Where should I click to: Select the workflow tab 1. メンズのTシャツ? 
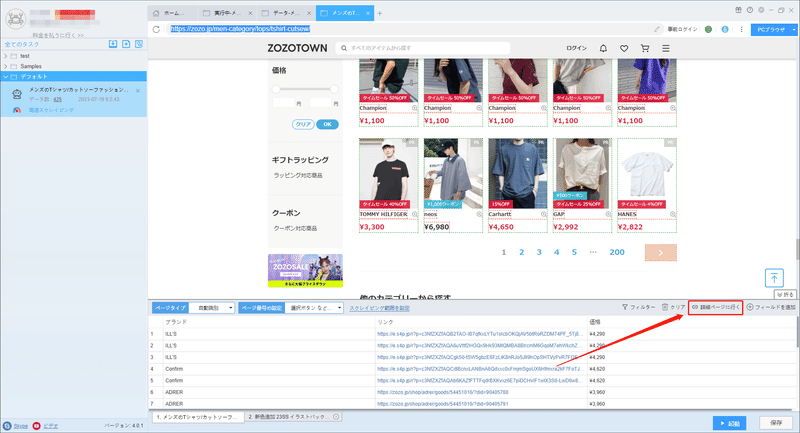pos(197,417)
